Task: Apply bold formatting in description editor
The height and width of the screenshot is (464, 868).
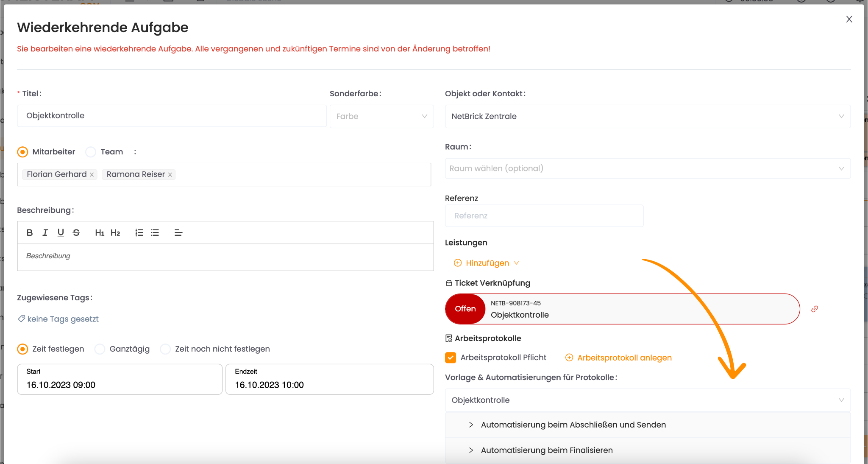Action: pos(30,232)
